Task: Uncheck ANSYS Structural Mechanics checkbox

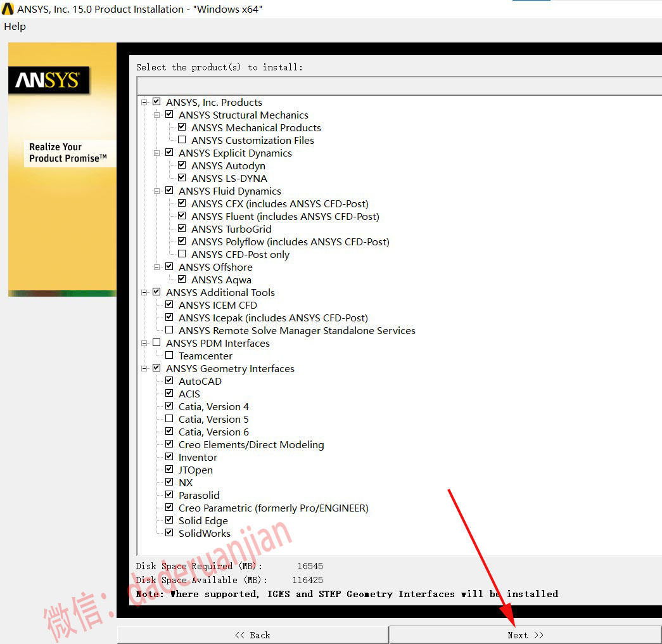Action: pyautogui.click(x=169, y=115)
